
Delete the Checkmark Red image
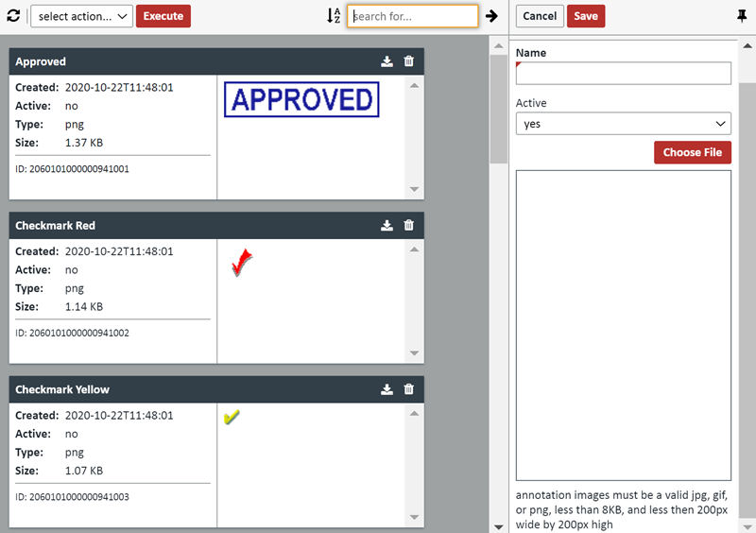(x=408, y=226)
